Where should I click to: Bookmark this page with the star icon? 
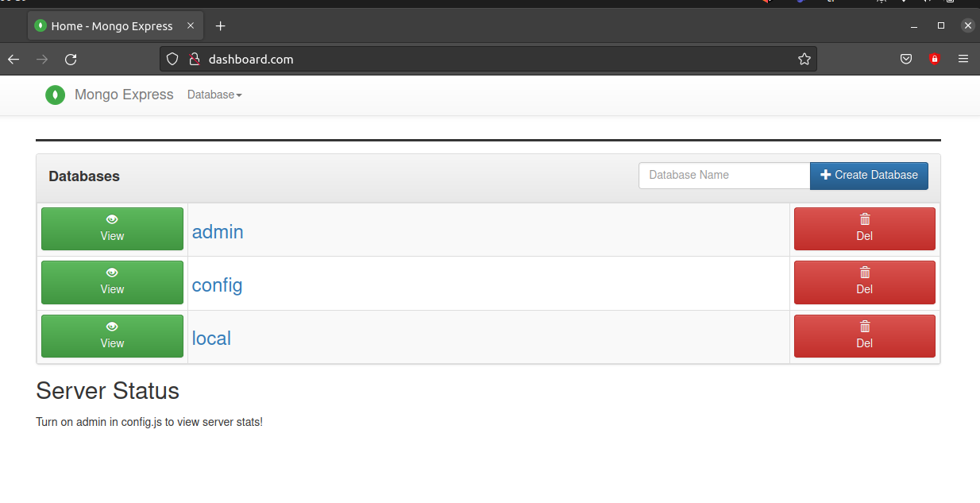pyautogui.click(x=804, y=59)
